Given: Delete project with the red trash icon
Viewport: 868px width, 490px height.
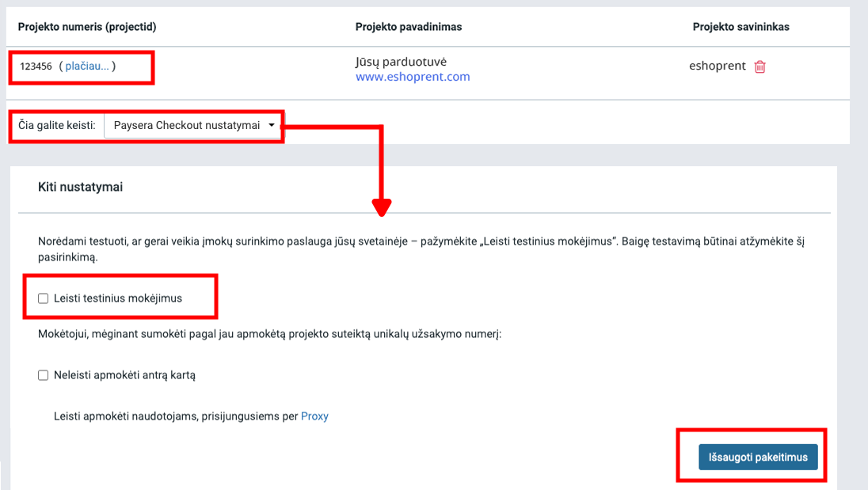Looking at the screenshot, I should point(759,66).
